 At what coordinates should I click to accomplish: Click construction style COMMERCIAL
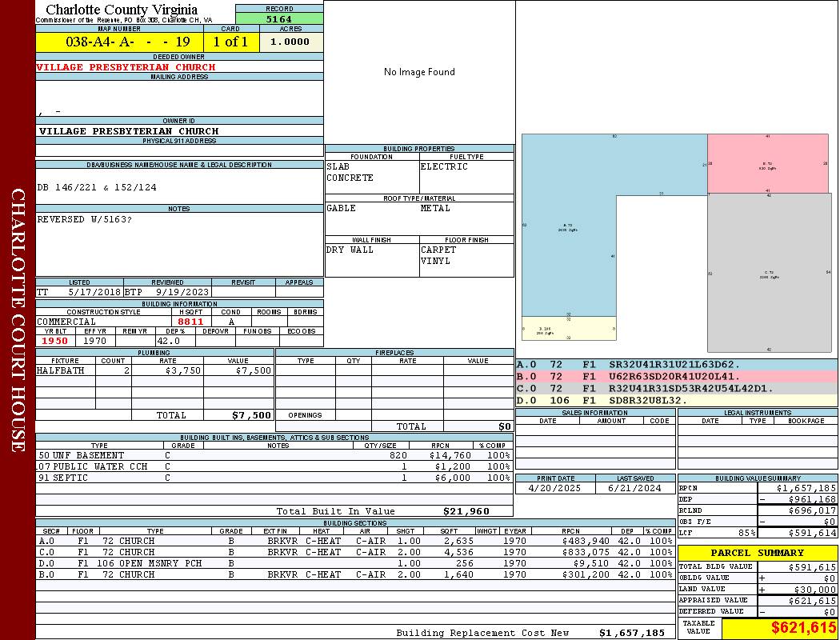coord(66,322)
